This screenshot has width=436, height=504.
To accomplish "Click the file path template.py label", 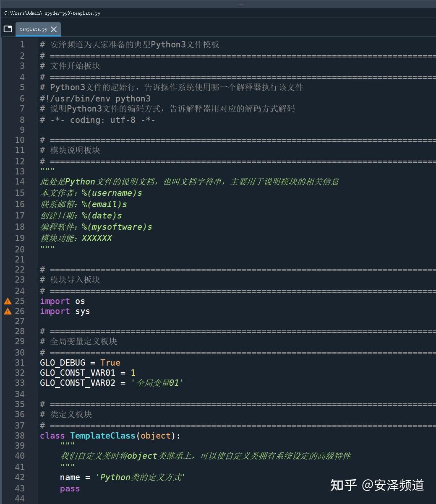I will (52, 13).
